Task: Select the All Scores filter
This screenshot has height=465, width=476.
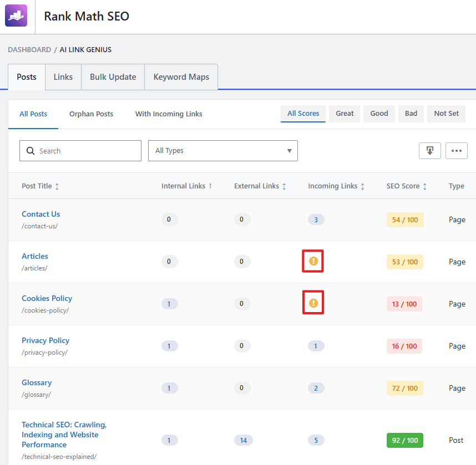Action: coord(303,114)
